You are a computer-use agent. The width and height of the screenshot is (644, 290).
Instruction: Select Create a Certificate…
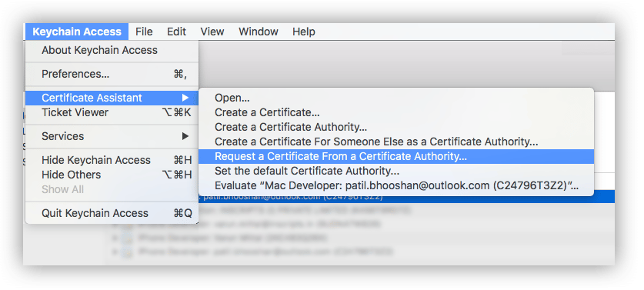(x=396, y=112)
